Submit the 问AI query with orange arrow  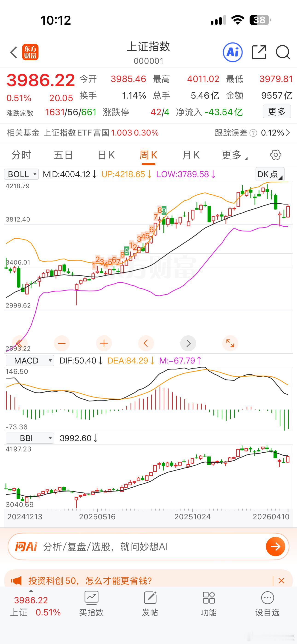point(276,547)
